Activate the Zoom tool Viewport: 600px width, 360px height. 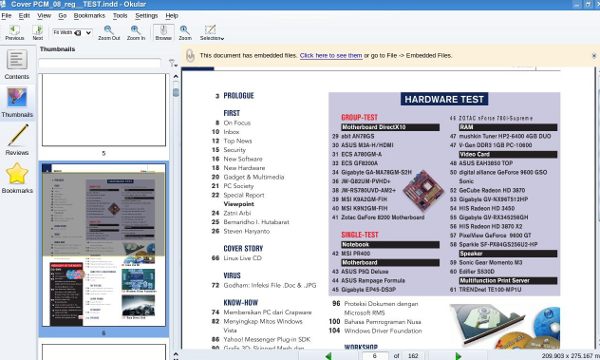coord(185,33)
